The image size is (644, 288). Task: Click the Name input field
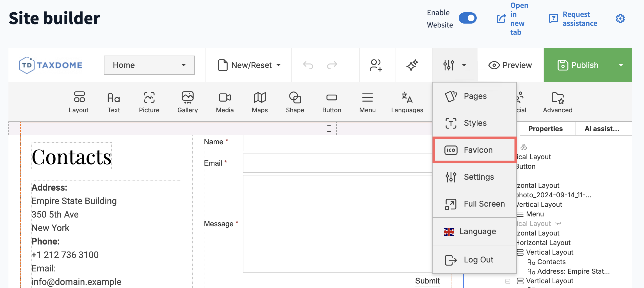pos(337,143)
